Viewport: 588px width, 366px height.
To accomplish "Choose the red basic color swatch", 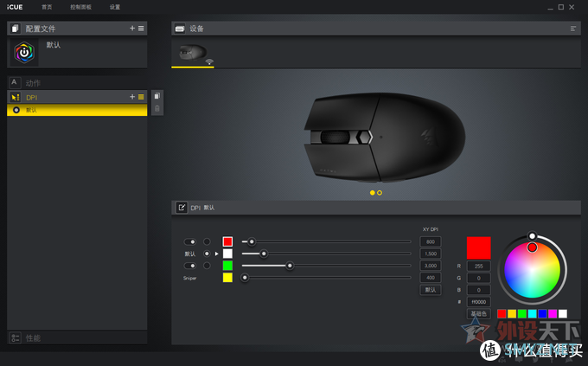I will pos(502,313).
